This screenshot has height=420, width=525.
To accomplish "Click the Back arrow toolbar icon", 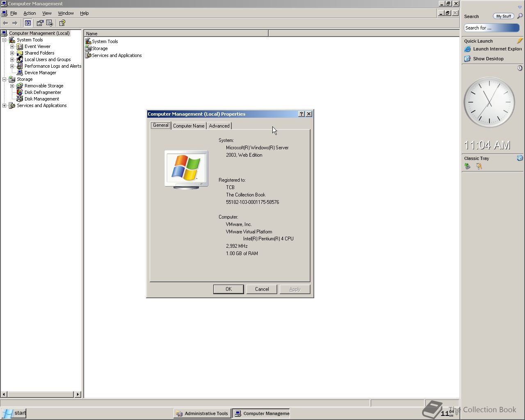I will coord(5,23).
